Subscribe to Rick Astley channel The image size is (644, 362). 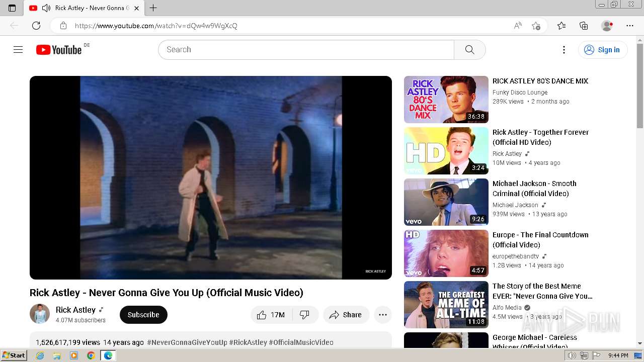(143, 315)
